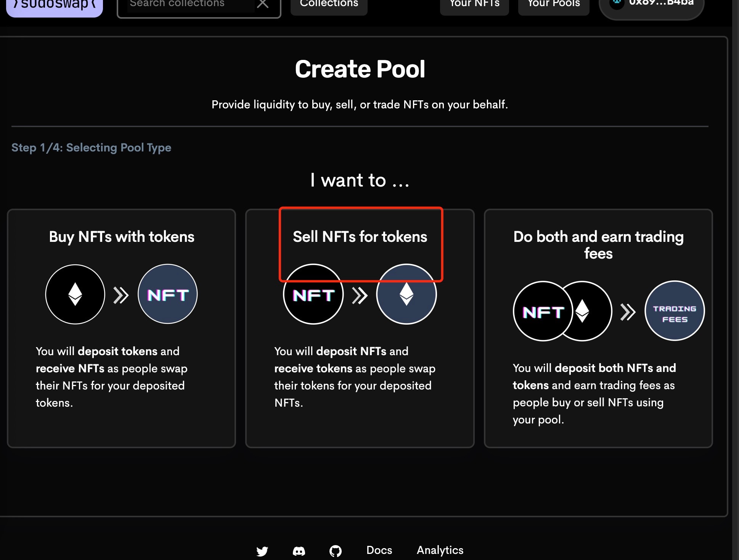This screenshot has width=739, height=560.
Task: Open the wallet address 0x89 button
Action: coord(651,5)
